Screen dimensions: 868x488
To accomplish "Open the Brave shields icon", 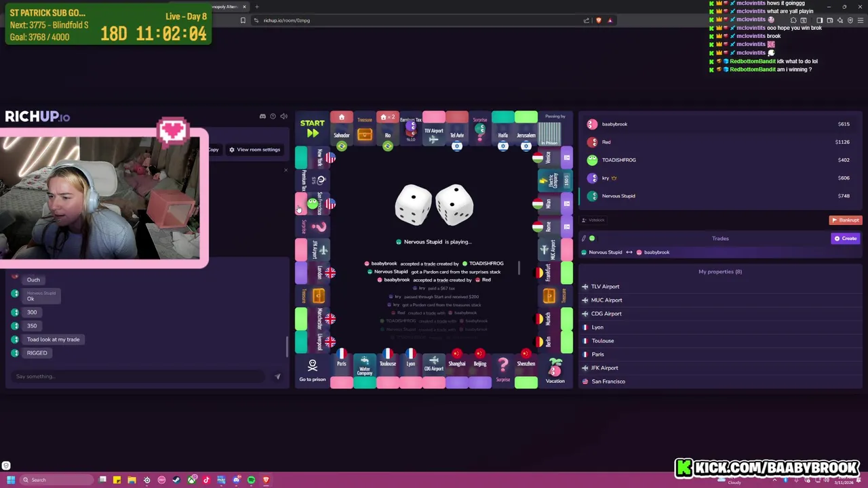I will (598, 20).
